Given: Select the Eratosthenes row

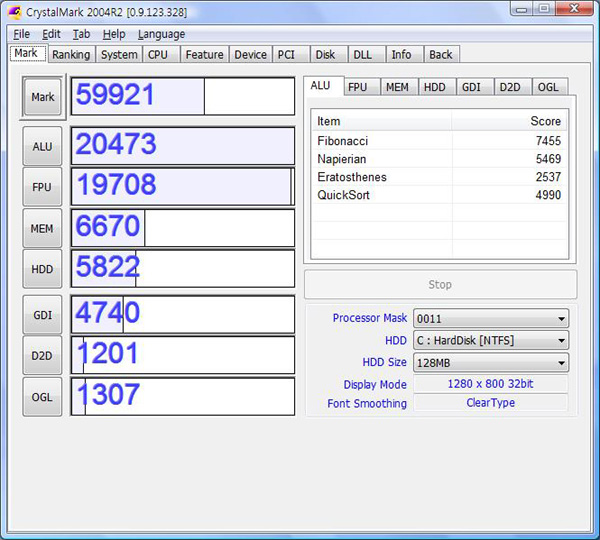Looking at the screenshot, I should [x=439, y=177].
